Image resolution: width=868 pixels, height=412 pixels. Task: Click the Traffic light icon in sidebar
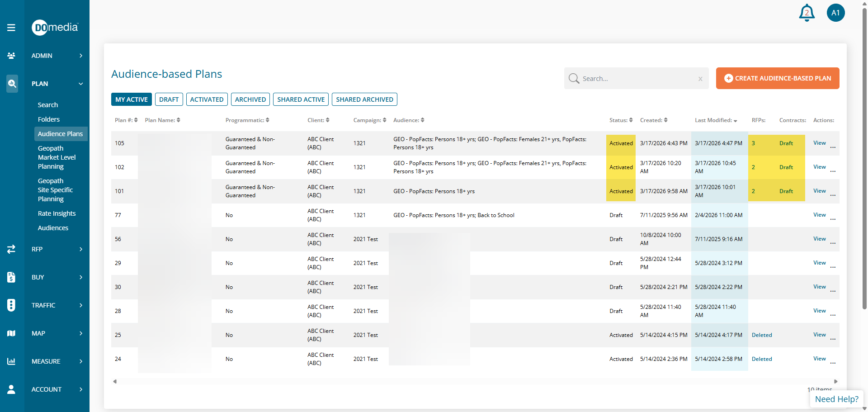[11, 305]
